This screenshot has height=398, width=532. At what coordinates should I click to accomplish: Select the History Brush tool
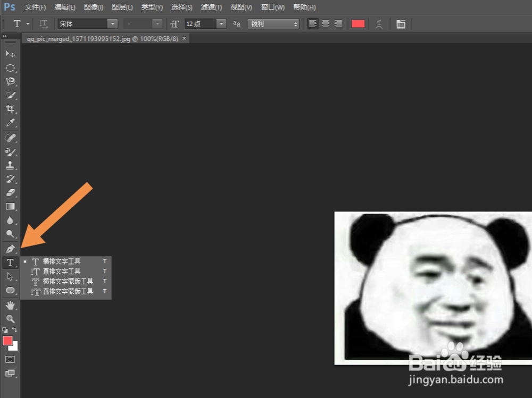pyautogui.click(x=10, y=179)
